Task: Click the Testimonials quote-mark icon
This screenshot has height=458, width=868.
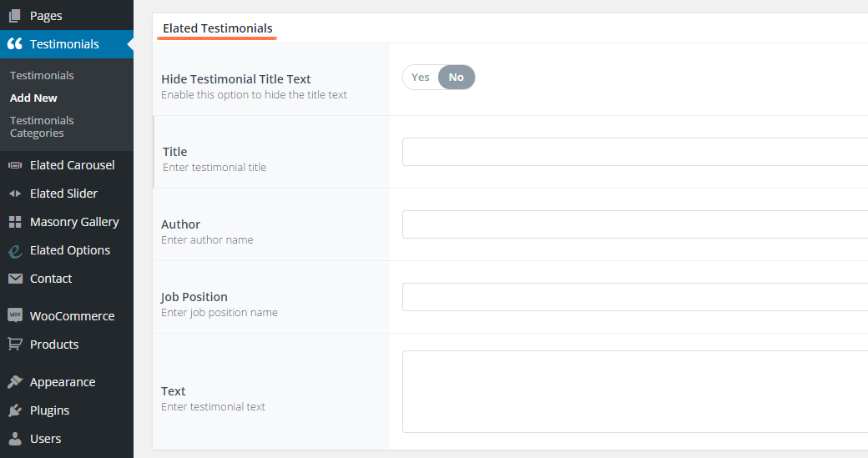Action: [x=14, y=44]
